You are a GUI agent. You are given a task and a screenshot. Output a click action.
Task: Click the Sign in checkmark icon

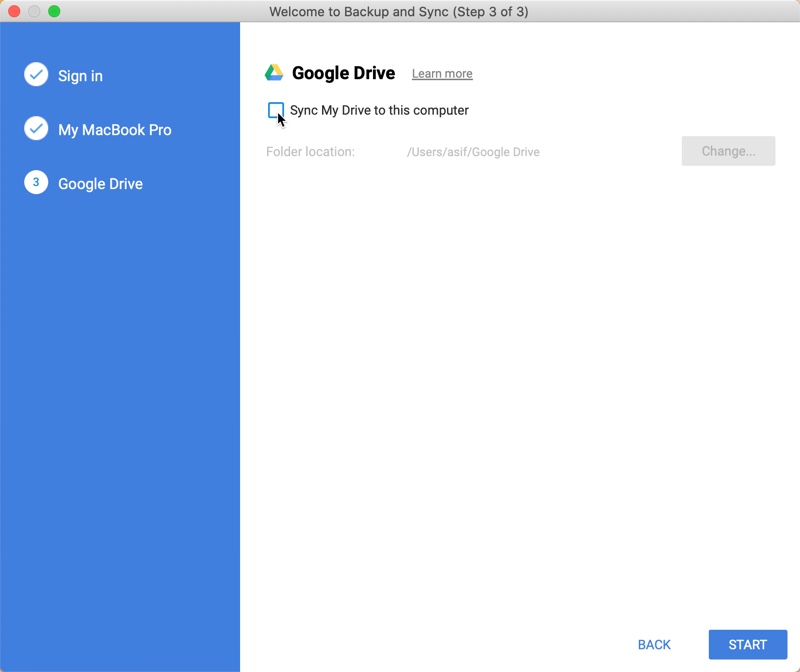(36, 74)
